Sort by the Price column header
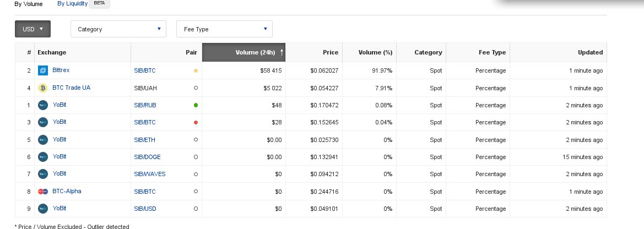The width and height of the screenshot is (644, 229). (x=331, y=52)
